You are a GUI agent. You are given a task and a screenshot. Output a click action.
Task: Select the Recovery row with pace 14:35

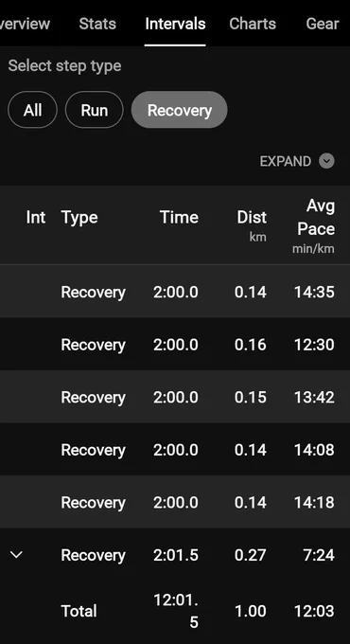tap(175, 291)
